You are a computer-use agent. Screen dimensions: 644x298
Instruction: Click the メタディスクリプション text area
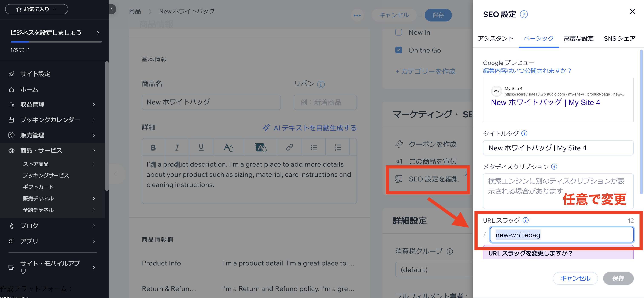pyautogui.click(x=558, y=191)
